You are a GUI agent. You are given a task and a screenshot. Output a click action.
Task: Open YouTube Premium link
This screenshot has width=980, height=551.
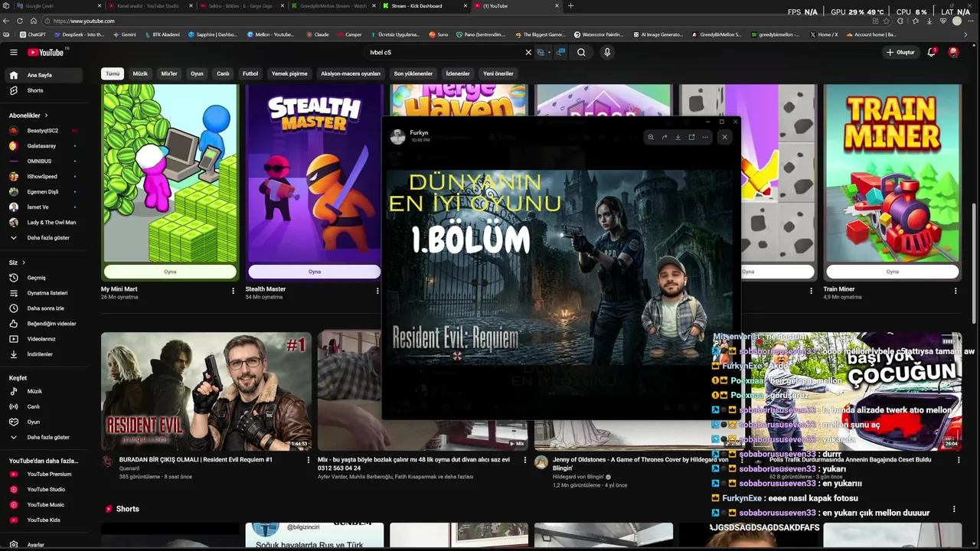point(44,474)
